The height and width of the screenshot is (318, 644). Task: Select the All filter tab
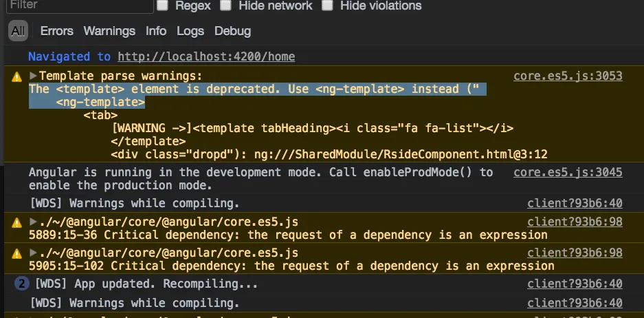[18, 31]
